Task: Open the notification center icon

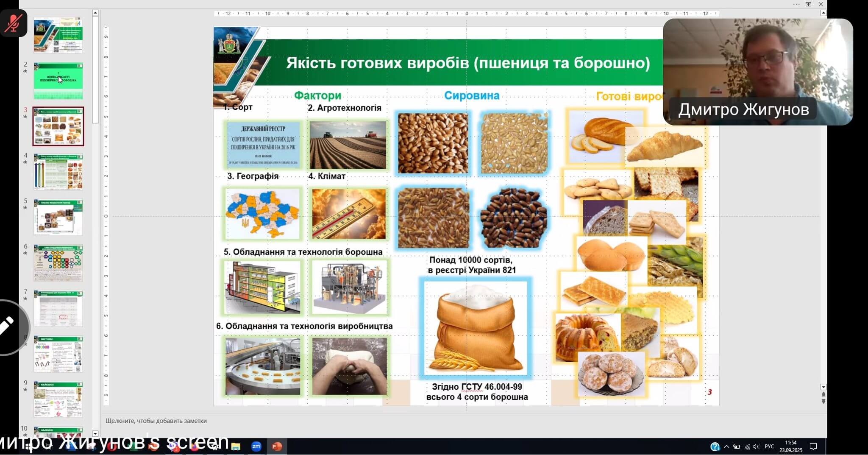Action: (x=813, y=447)
